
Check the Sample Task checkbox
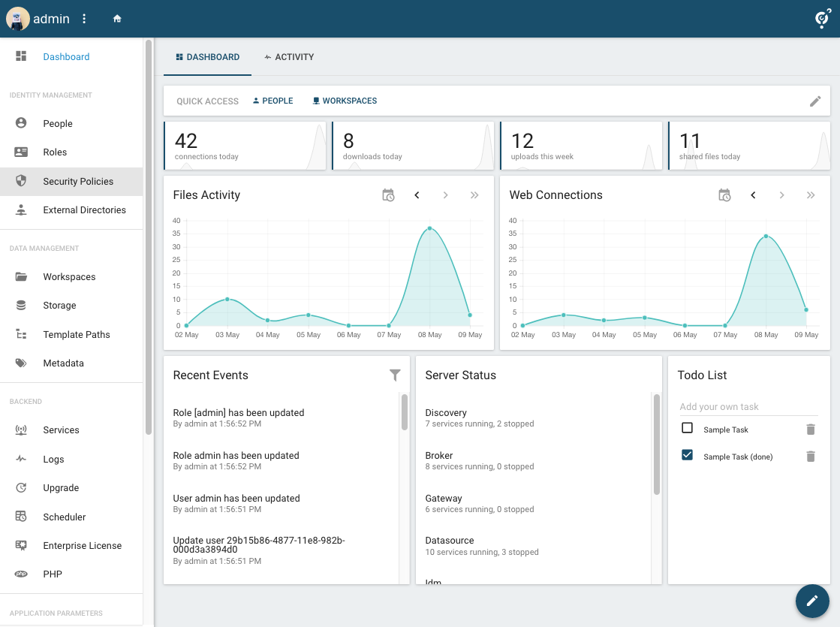point(687,428)
